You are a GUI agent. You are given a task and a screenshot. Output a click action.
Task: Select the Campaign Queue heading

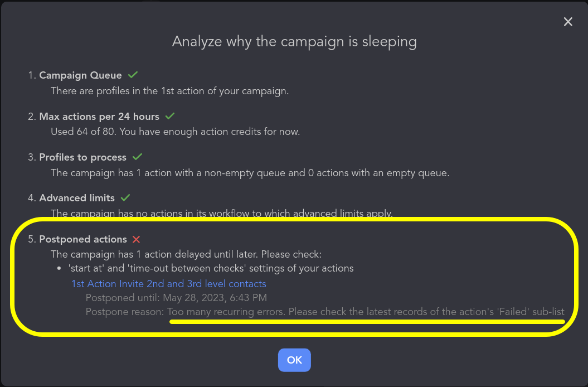(80, 75)
